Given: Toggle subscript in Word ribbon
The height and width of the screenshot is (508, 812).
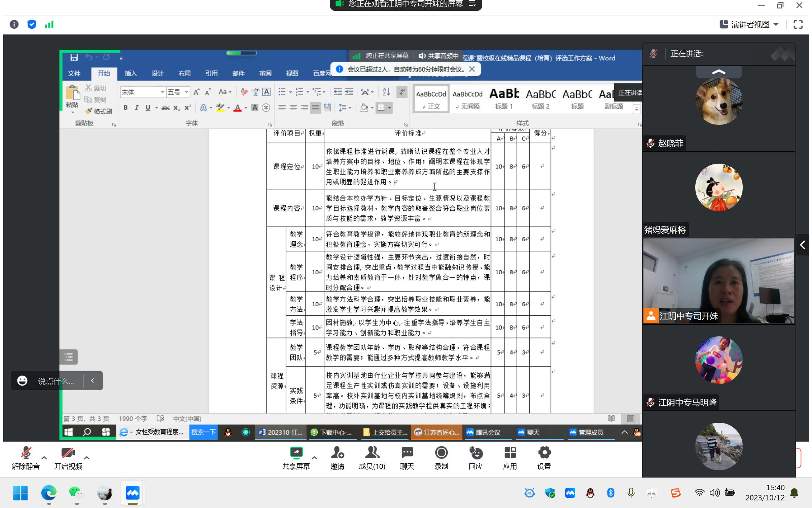Looking at the screenshot, I should pos(177,107).
